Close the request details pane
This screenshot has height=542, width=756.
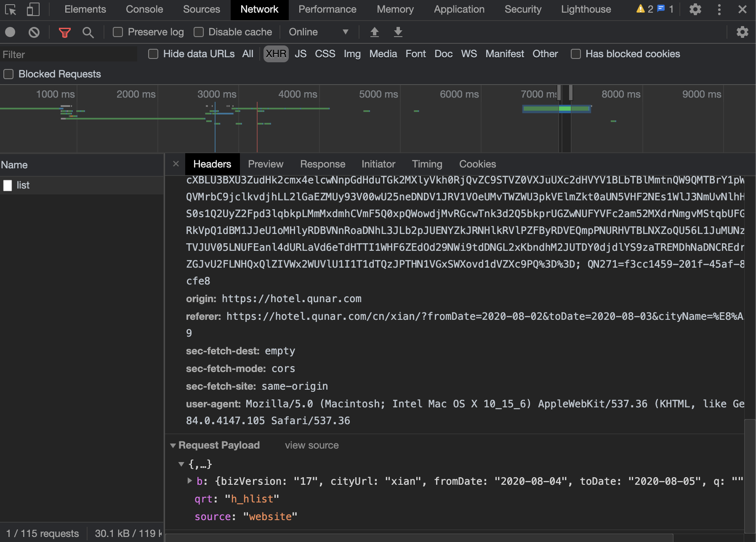point(176,164)
